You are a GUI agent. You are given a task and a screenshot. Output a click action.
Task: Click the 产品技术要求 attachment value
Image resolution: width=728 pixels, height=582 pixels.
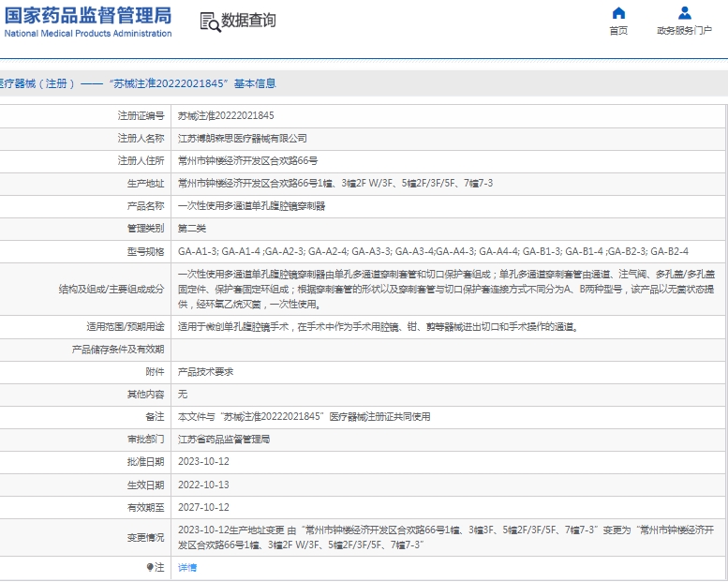(206, 371)
